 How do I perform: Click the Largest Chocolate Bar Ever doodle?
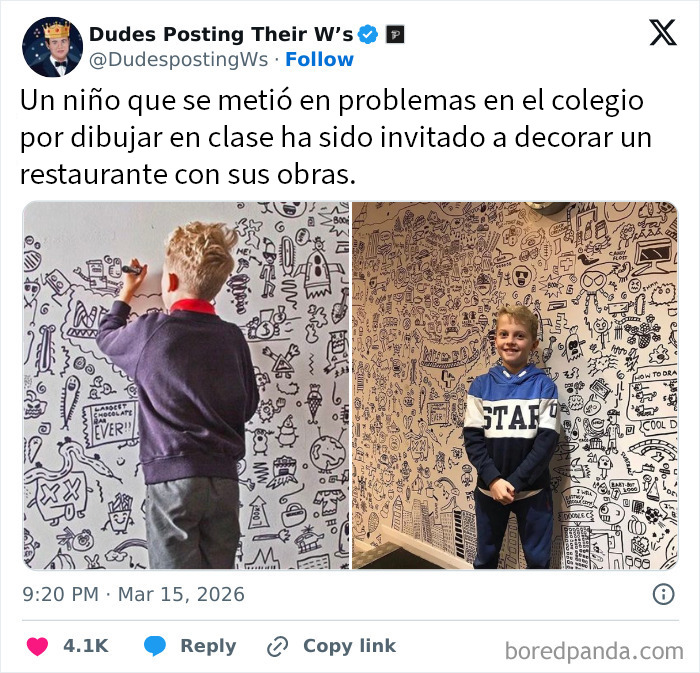(x=110, y=425)
